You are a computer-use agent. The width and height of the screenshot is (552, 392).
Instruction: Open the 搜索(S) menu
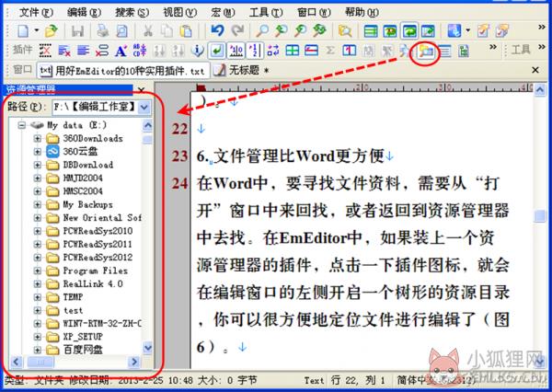[132, 12]
